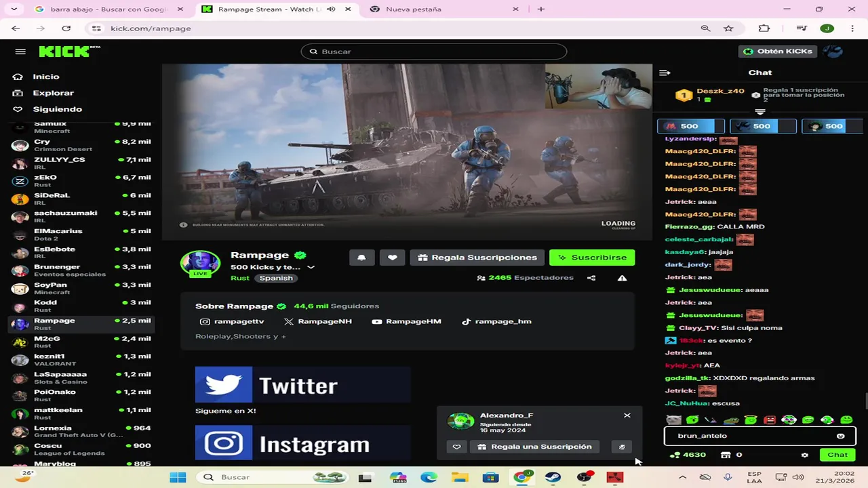Open the user avatar menu in the top right
The height and width of the screenshot is (488, 868).
point(833,52)
